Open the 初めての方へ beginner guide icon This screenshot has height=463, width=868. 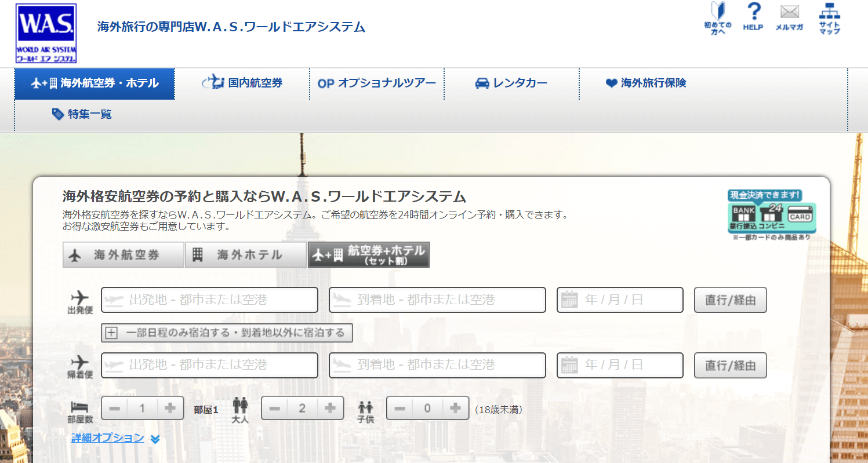click(718, 19)
